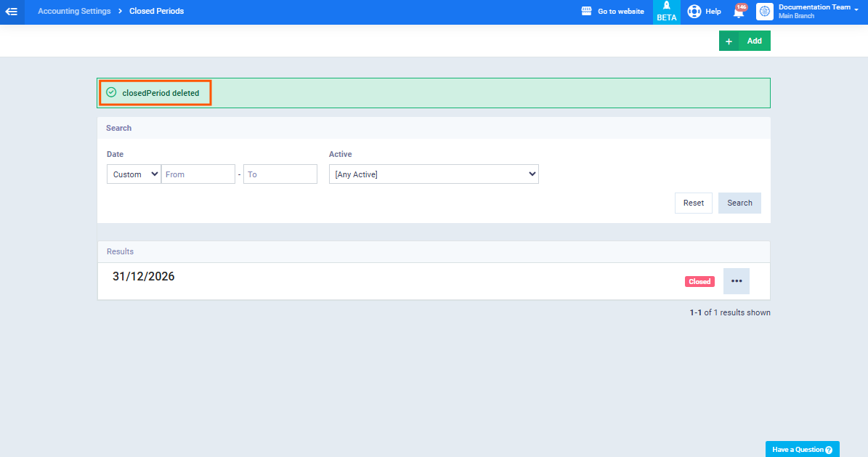Click the results shown count text
Image resolution: width=868 pixels, height=457 pixels.
click(x=729, y=312)
